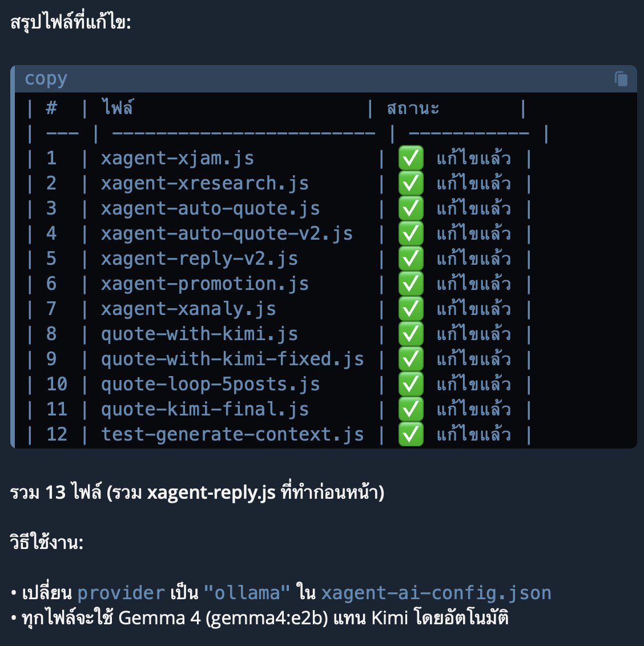Image resolution: width=644 pixels, height=646 pixels.
Task: Click the green checkmark for test-generate-context.js
Action: [x=410, y=434]
